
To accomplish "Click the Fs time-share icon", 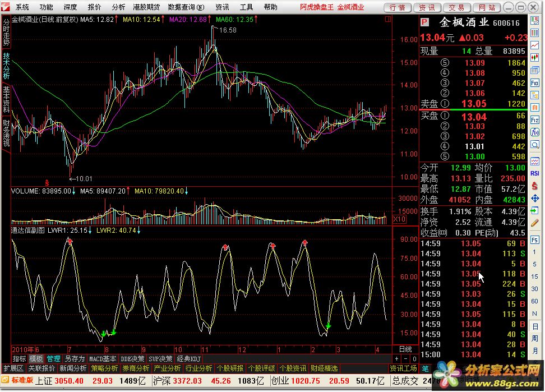I will click(x=534, y=240).
